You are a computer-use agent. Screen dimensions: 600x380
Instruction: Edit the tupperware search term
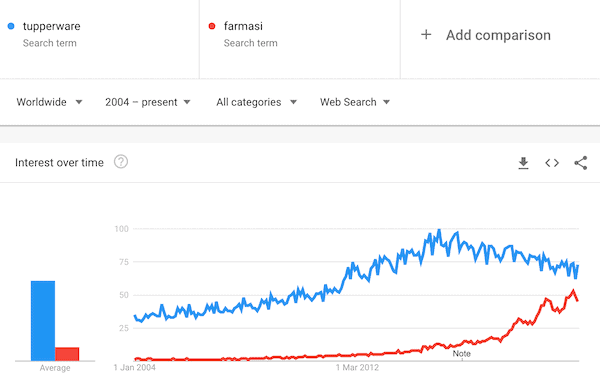pos(52,26)
